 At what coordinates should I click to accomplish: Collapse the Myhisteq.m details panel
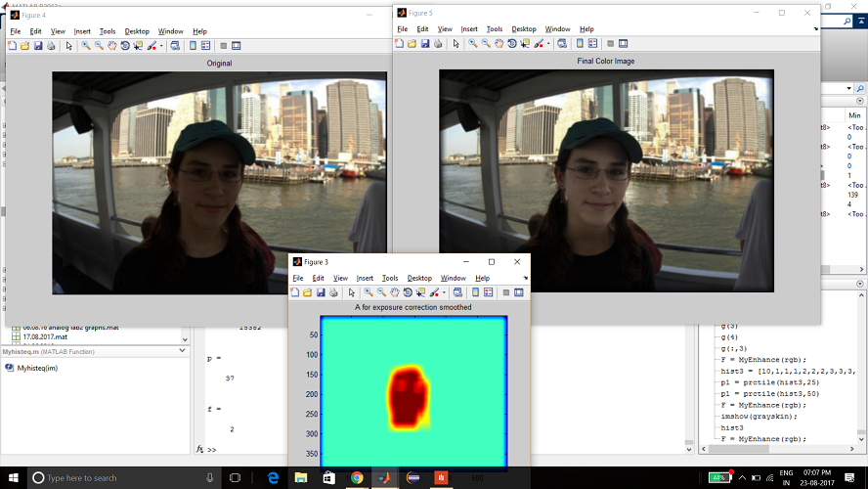coord(183,350)
